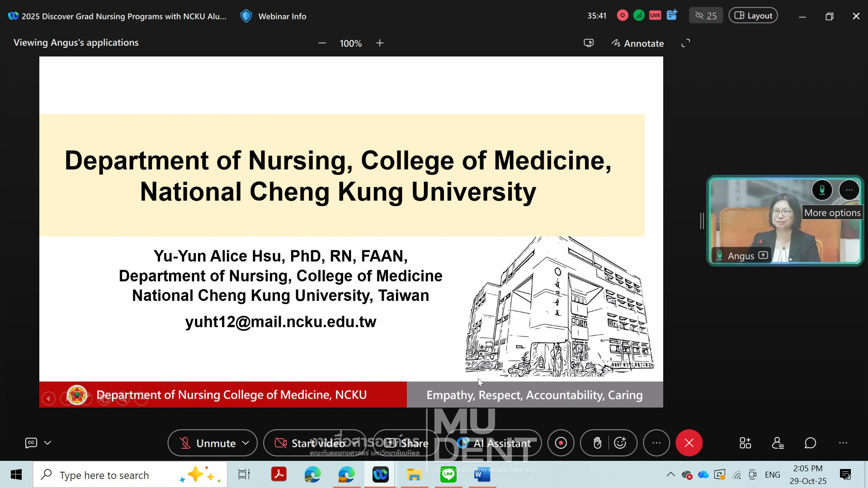Zoom in shared content with plus

click(380, 43)
